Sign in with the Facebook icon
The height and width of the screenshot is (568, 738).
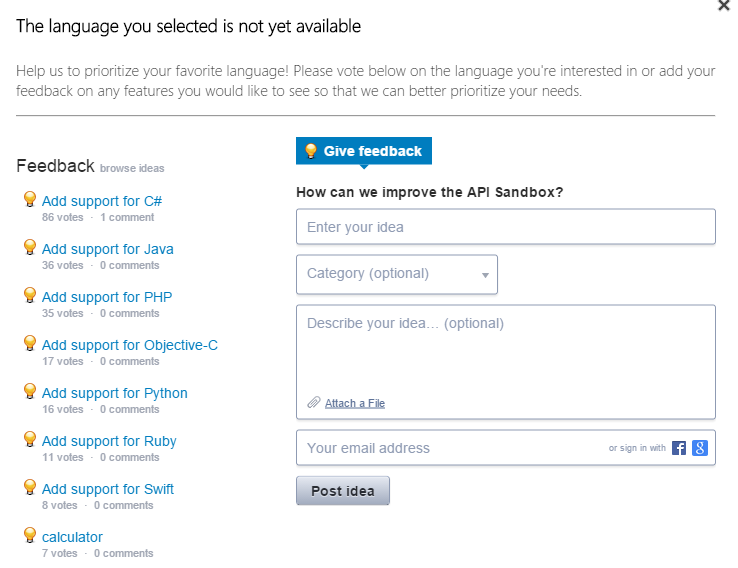678,448
